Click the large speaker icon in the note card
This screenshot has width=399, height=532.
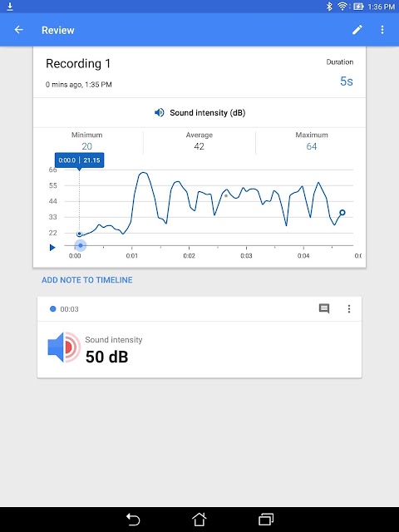[x=64, y=347]
